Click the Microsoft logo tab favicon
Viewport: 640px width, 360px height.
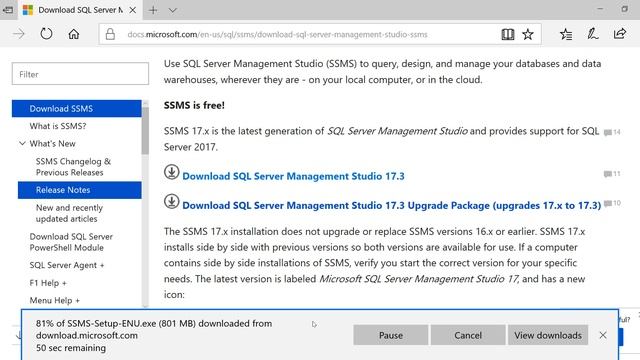[28, 10]
